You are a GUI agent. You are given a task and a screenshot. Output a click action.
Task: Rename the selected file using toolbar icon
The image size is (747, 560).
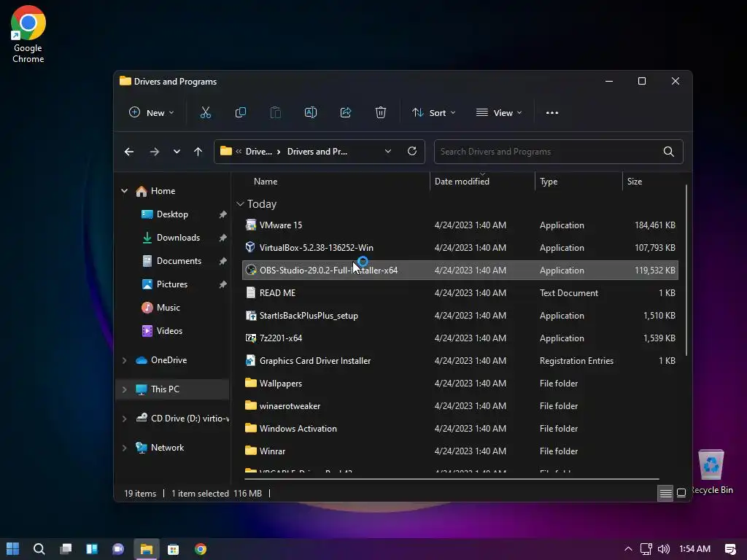point(311,113)
